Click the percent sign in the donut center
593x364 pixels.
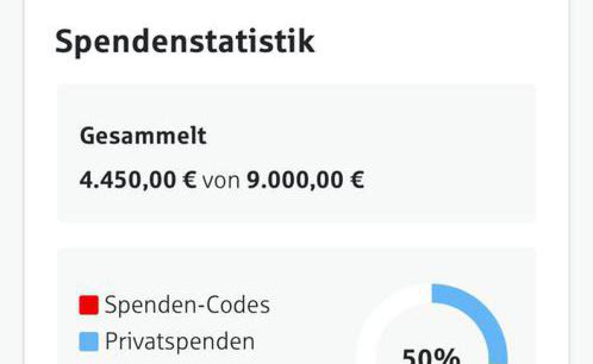(452, 357)
